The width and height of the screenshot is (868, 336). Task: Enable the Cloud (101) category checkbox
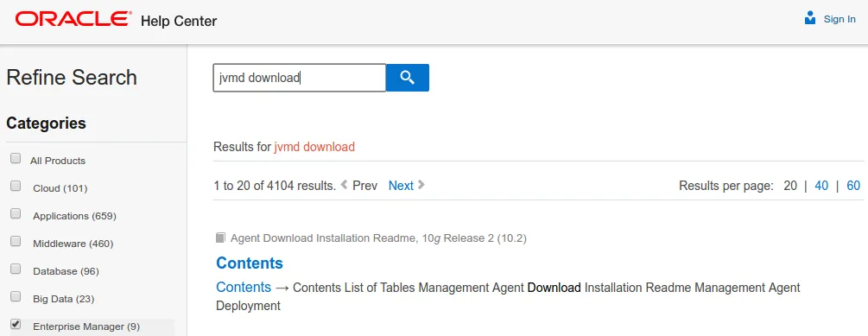tap(16, 186)
